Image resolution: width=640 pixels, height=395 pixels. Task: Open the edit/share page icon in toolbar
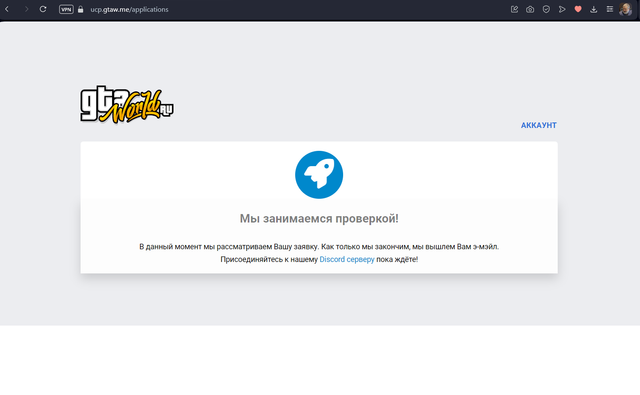pyautogui.click(x=514, y=9)
